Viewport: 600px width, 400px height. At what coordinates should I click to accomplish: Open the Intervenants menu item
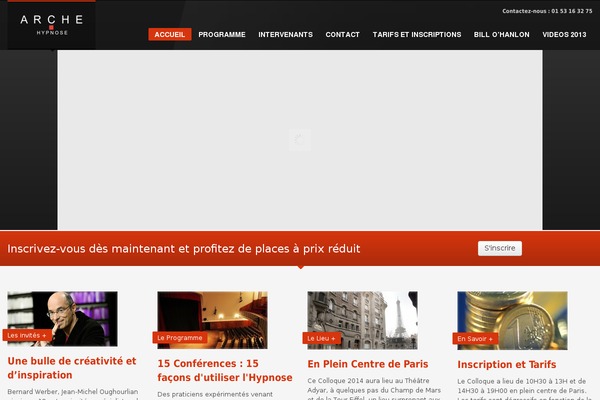coord(285,34)
